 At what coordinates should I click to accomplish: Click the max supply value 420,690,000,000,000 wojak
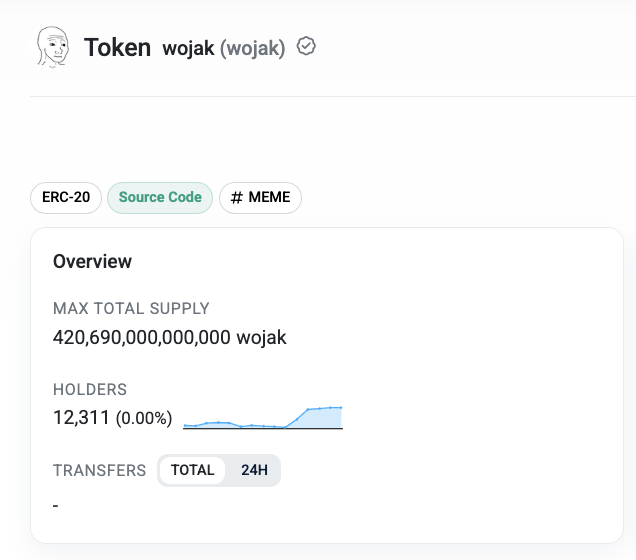(170, 337)
